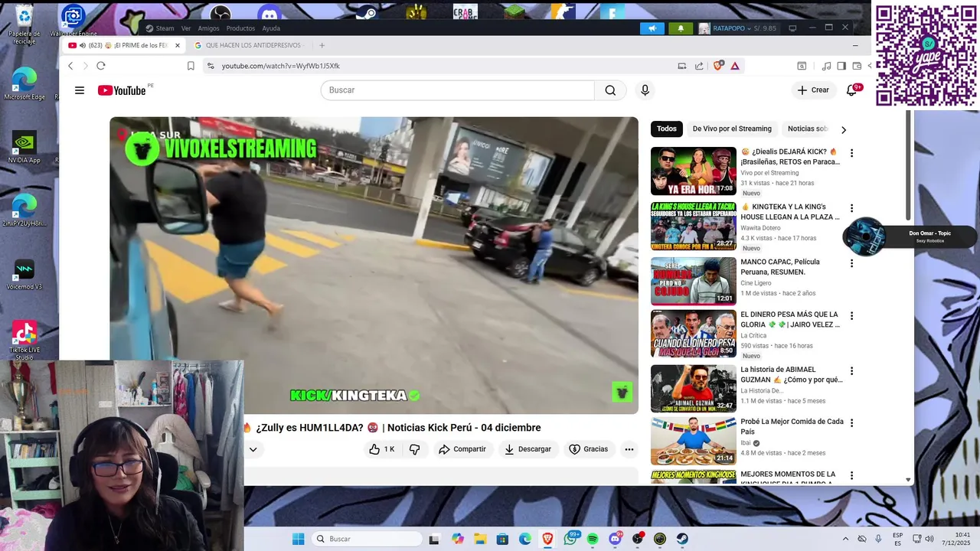
Task: Click share page icon in address bar
Action: 699,66
